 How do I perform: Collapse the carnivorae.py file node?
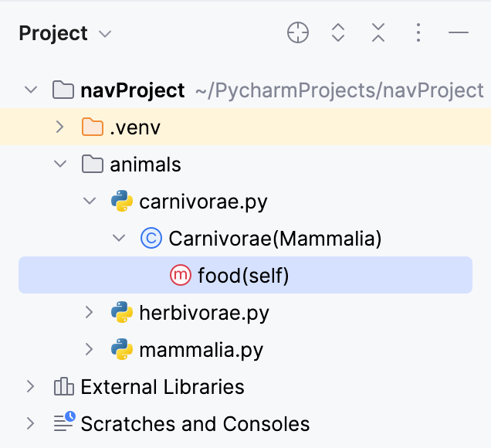(90, 202)
